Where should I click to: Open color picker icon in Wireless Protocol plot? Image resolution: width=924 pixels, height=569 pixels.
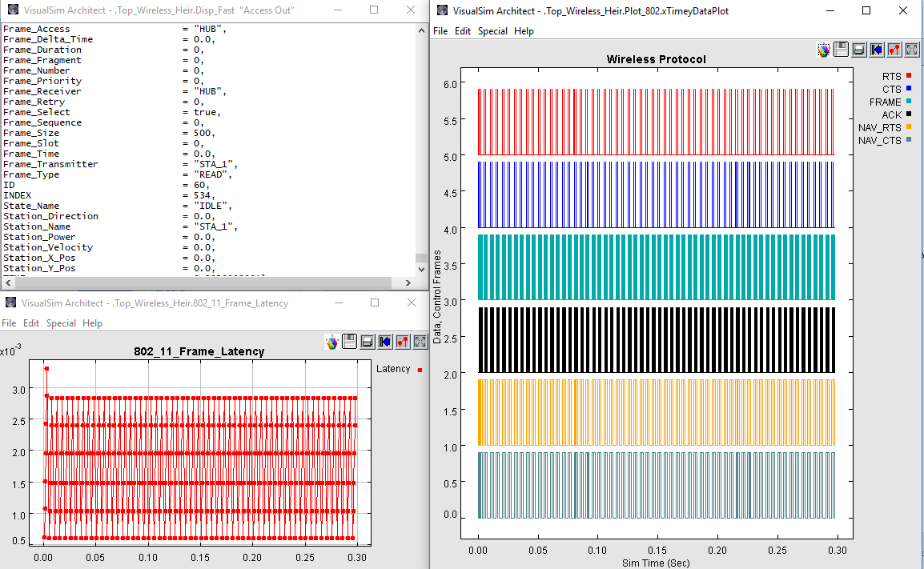click(823, 50)
